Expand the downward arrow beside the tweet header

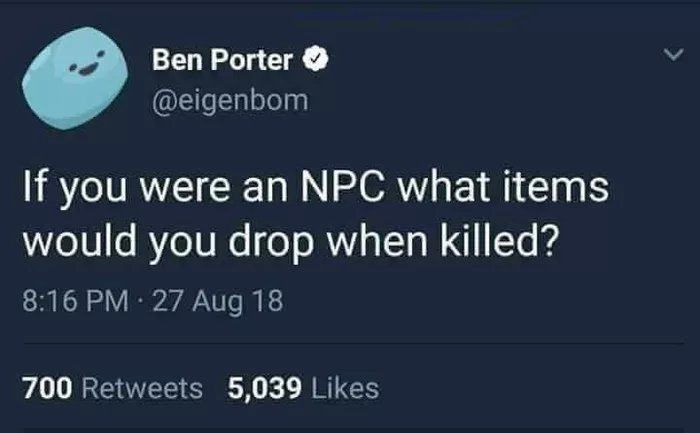click(x=673, y=54)
